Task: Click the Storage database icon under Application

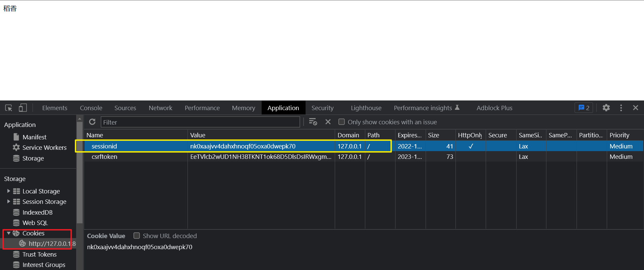Action: (16, 158)
